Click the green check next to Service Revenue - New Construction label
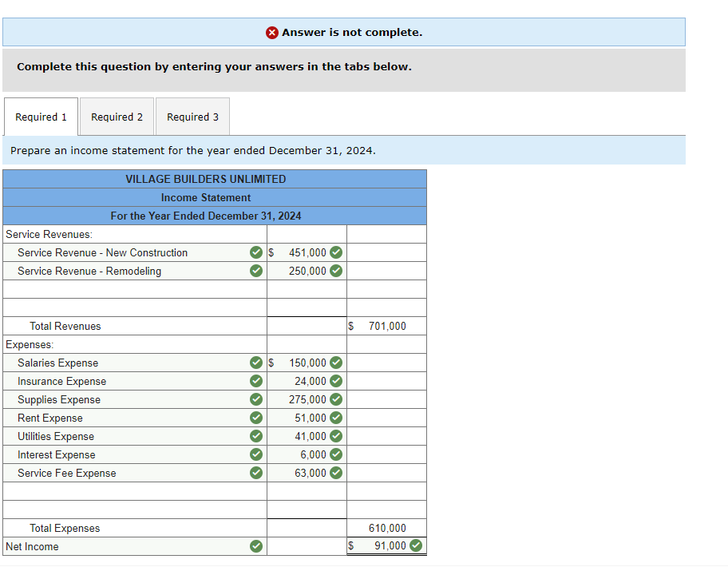 pos(255,252)
